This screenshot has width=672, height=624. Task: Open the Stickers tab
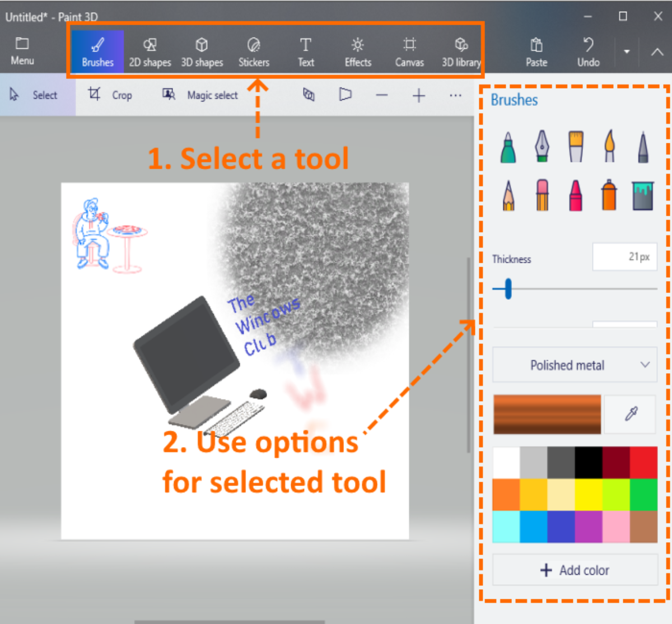click(x=254, y=52)
